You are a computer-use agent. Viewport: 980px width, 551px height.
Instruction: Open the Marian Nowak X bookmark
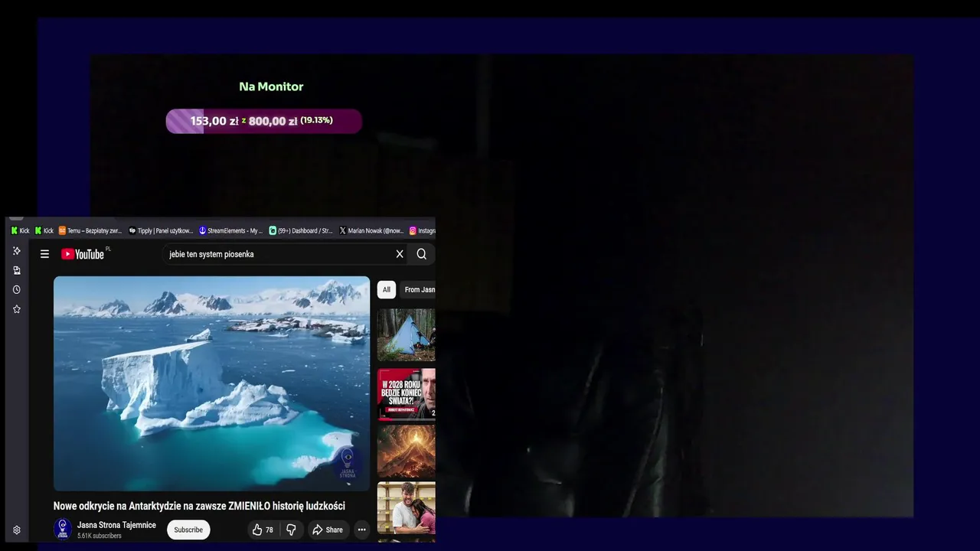371,230
